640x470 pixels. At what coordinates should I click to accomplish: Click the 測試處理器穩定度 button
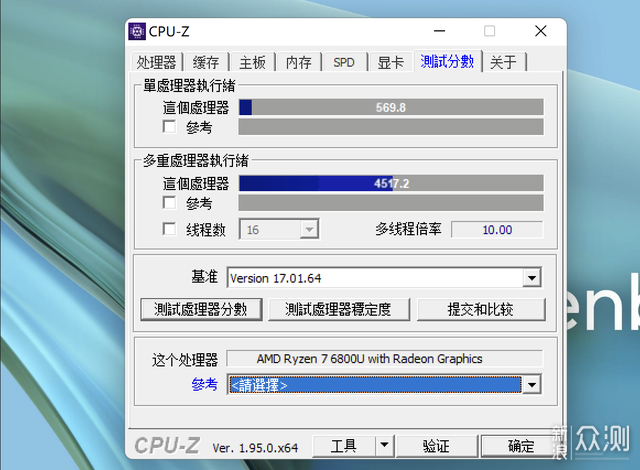338,309
